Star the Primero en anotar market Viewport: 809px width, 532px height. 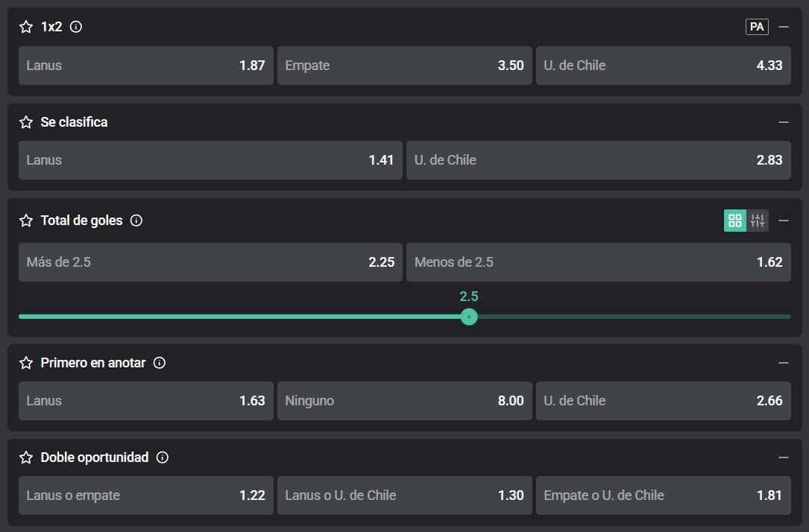point(26,363)
